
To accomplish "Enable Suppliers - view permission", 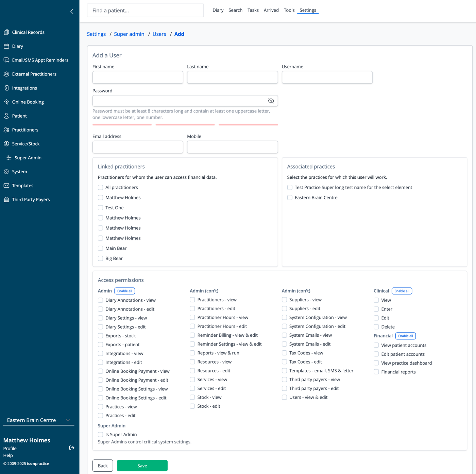I will point(284,300).
